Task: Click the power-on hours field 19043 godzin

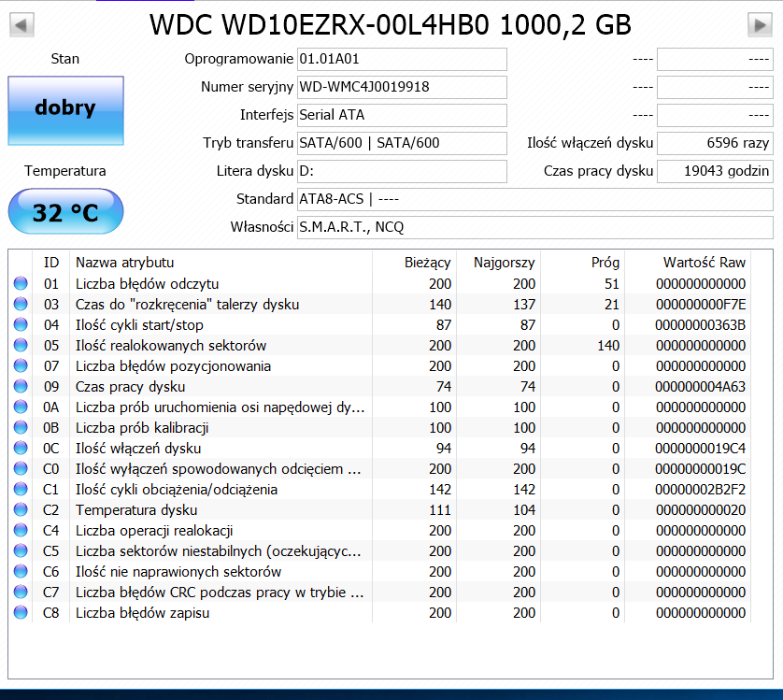Action: (715, 171)
